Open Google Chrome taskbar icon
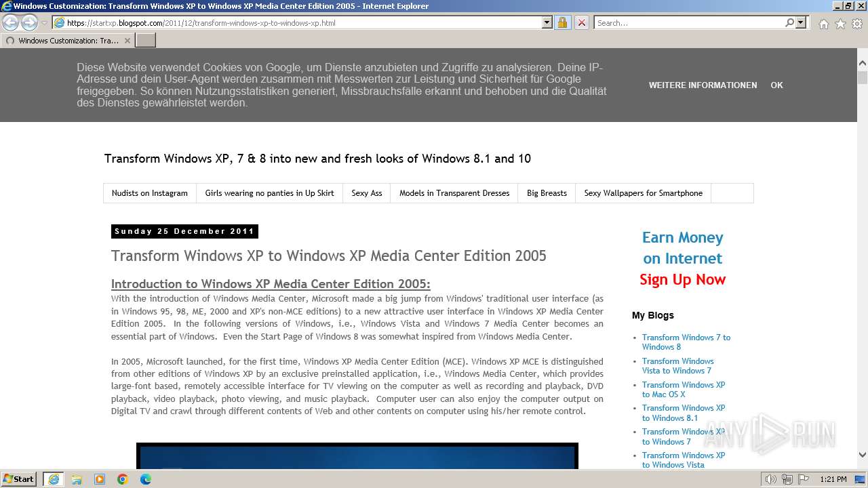The image size is (868, 488). [123, 479]
